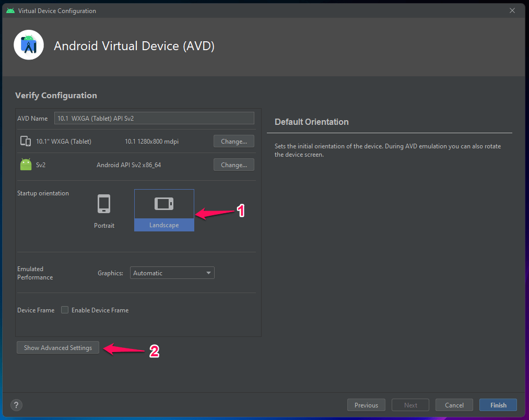Click the disabled Next button
This screenshot has width=529, height=420.
click(410, 405)
